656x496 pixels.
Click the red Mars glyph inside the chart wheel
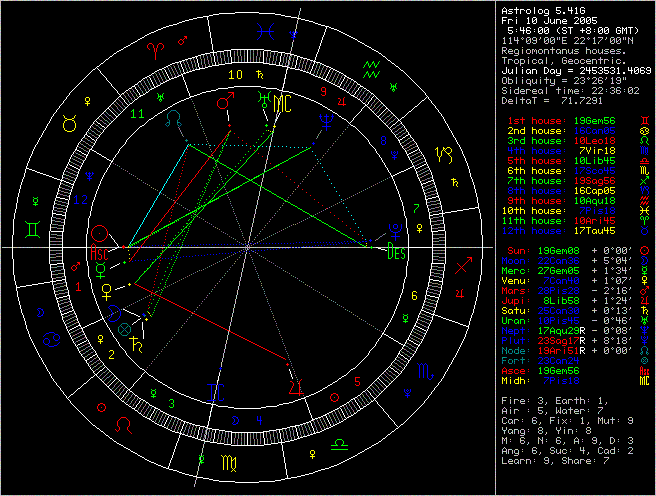(x=227, y=102)
